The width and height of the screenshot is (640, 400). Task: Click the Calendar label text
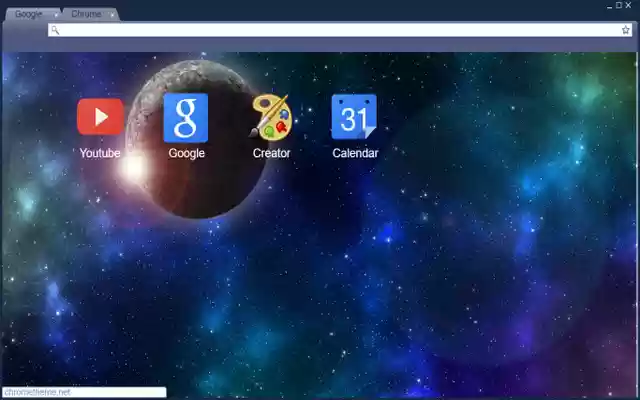[355, 153]
